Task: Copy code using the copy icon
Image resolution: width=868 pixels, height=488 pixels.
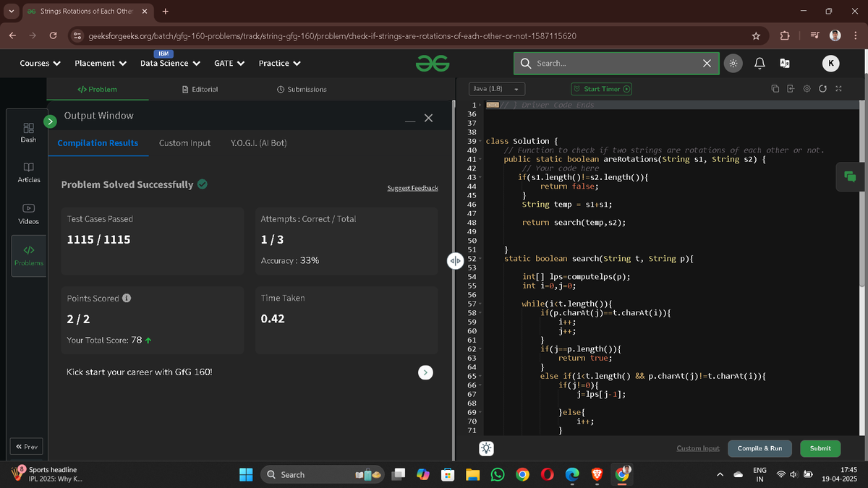Action: [x=775, y=89]
